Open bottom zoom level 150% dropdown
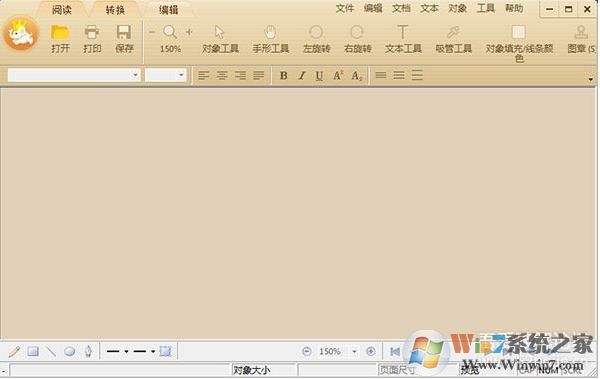Viewport: 600px width, 379px height. click(354, 351)
